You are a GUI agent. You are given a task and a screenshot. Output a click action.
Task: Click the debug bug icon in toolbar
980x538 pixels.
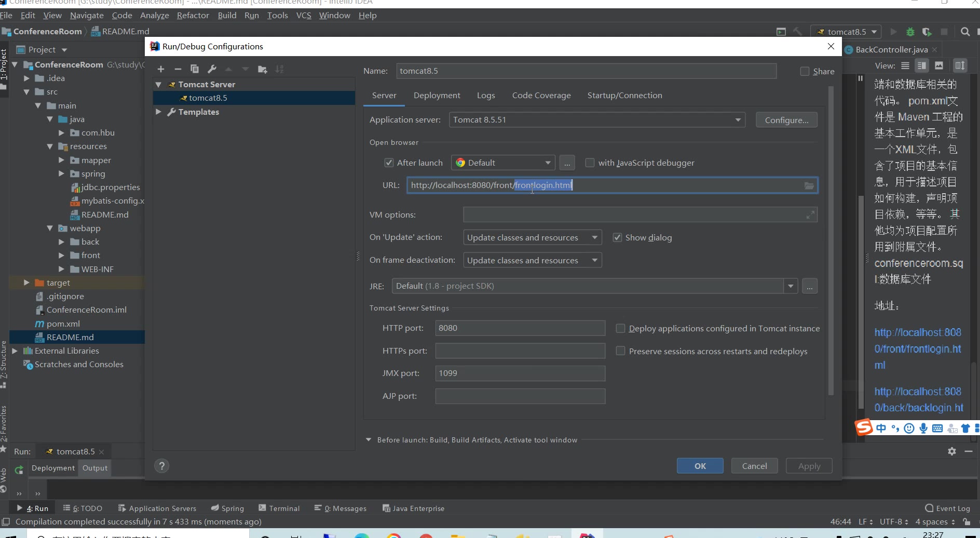click(910, 32)
